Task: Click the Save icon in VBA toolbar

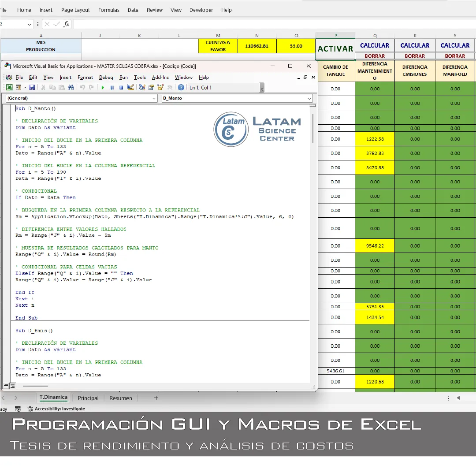Action: (x=32, y=88)
